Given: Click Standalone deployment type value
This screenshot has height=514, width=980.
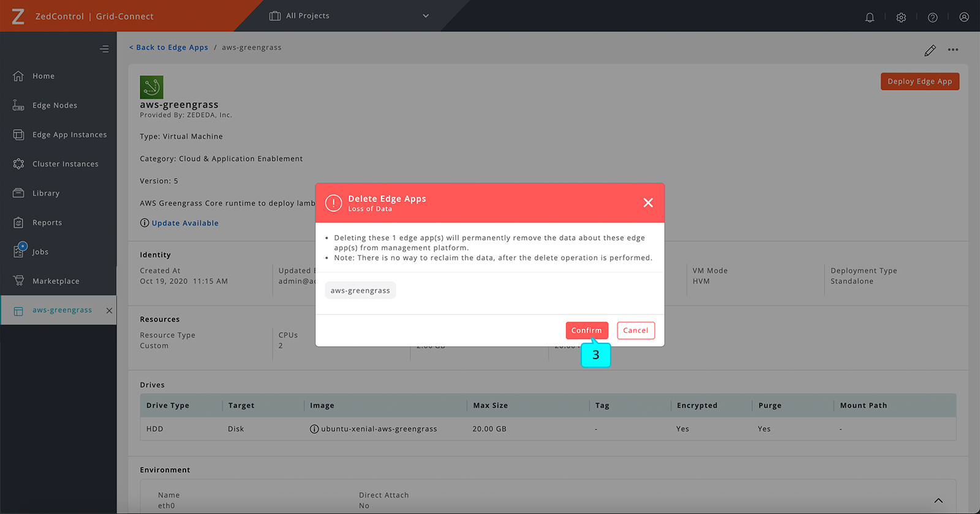Looking at the screenshot, I should click(852, 281).
